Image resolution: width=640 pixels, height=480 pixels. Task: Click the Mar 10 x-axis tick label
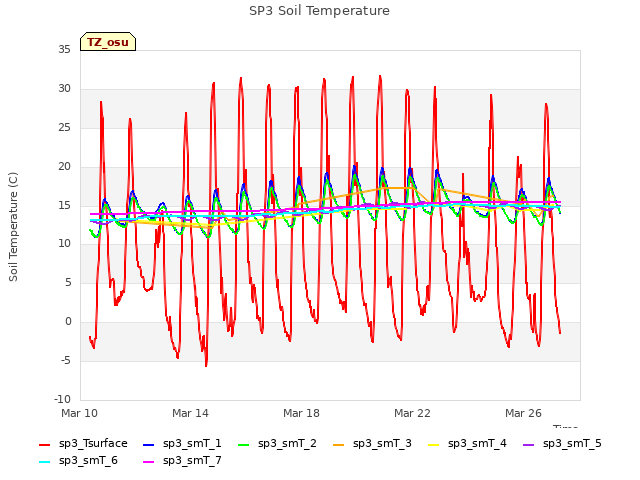click(x=80, y=413)
